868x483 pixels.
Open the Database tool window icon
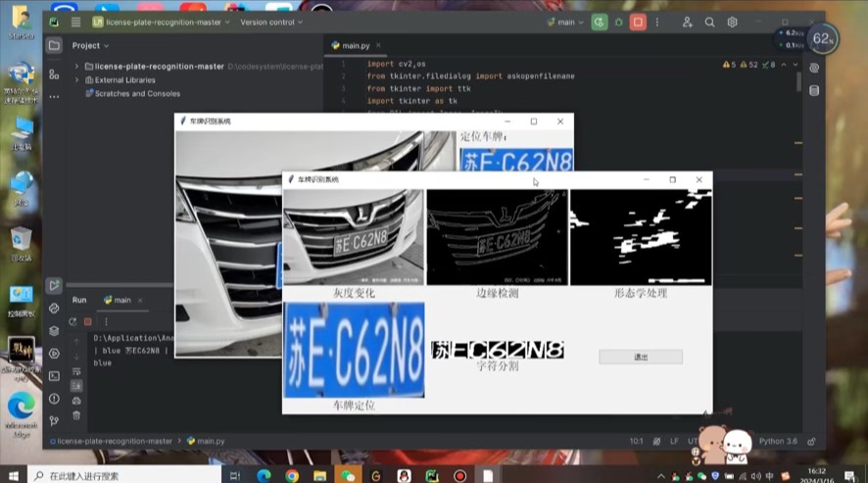click(x=814, y=91)
